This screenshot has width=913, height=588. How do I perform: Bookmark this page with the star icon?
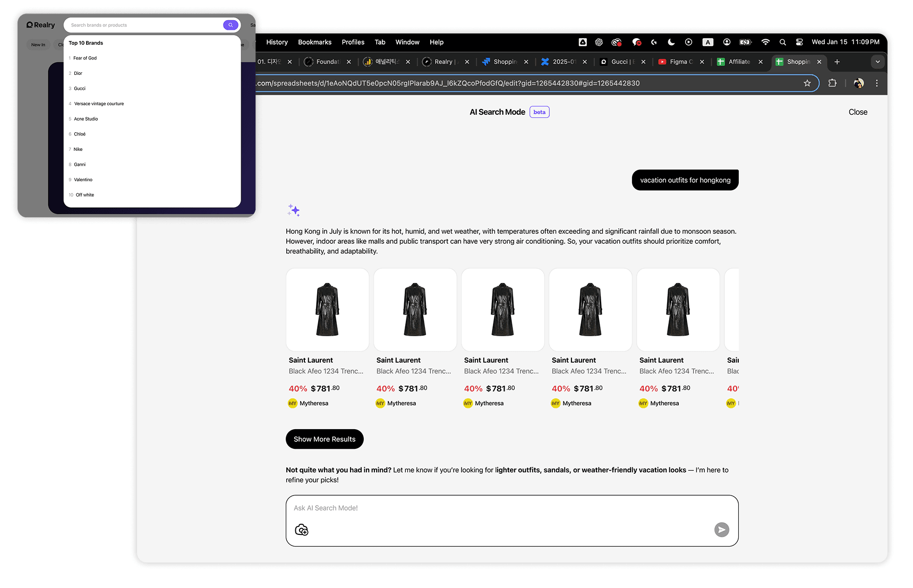pyautogui.click(x=807, y=83)
